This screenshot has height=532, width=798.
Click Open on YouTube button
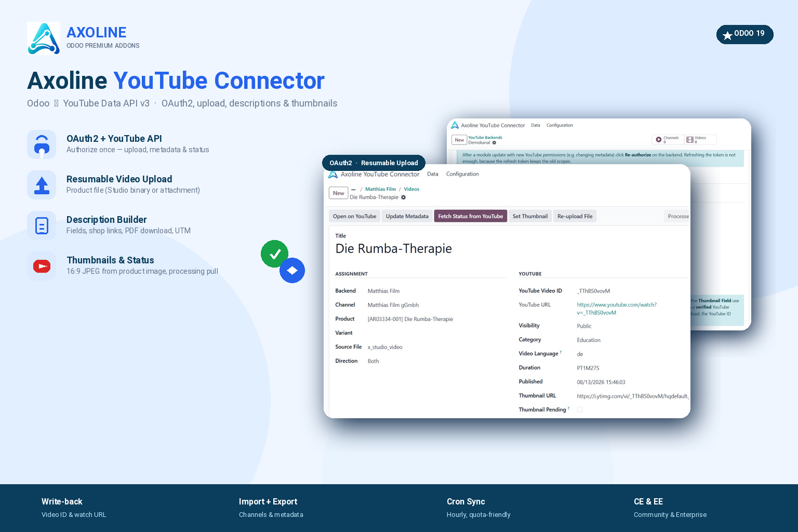click(x=355, y=216)
